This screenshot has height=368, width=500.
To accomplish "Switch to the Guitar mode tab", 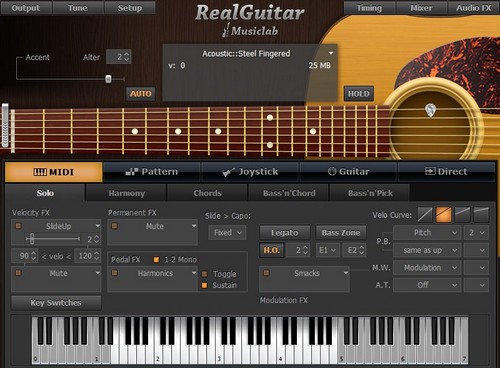I will [348, 172].
